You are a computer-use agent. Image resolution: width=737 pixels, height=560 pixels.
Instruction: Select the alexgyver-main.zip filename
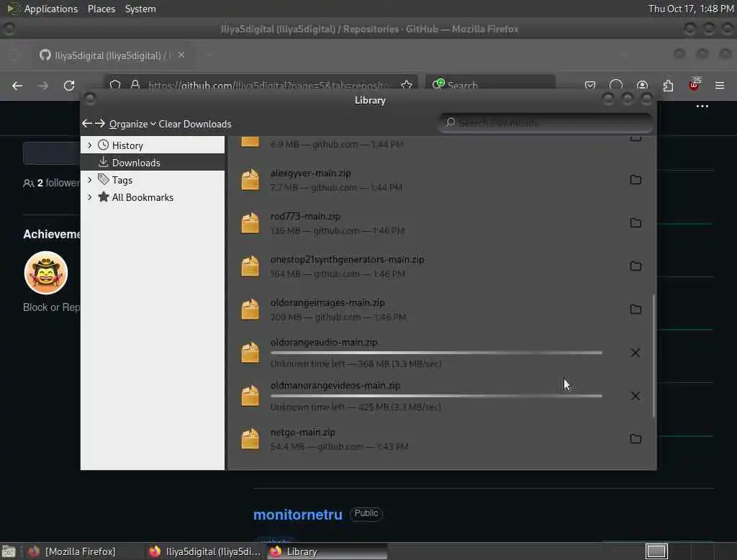coord(311,173)
